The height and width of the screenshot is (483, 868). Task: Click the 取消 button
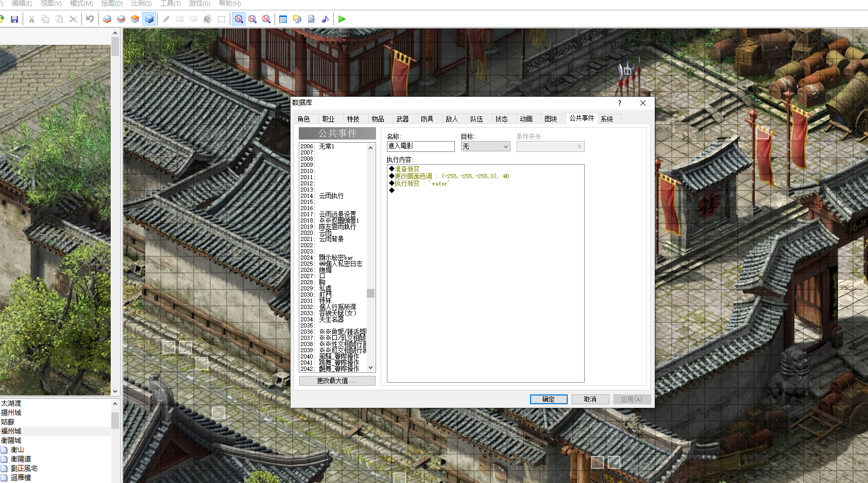(x=590, y=399)
